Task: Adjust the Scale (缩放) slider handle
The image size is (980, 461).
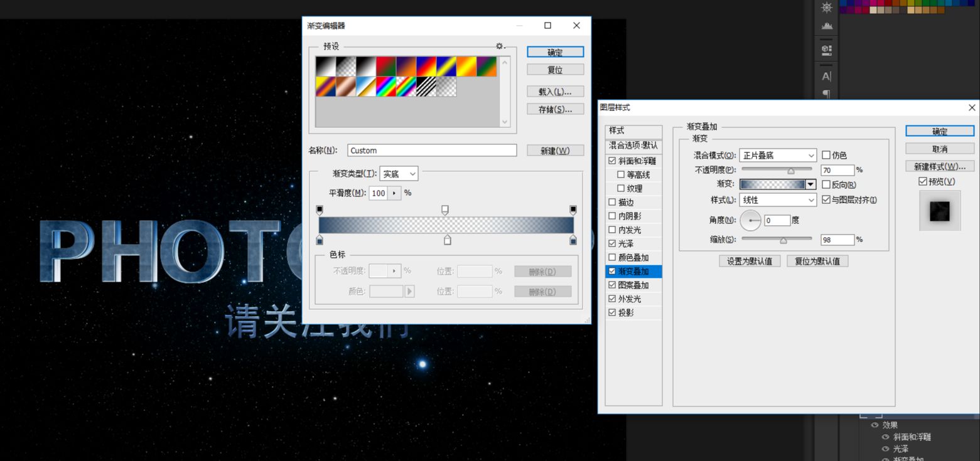Action: 783,240
